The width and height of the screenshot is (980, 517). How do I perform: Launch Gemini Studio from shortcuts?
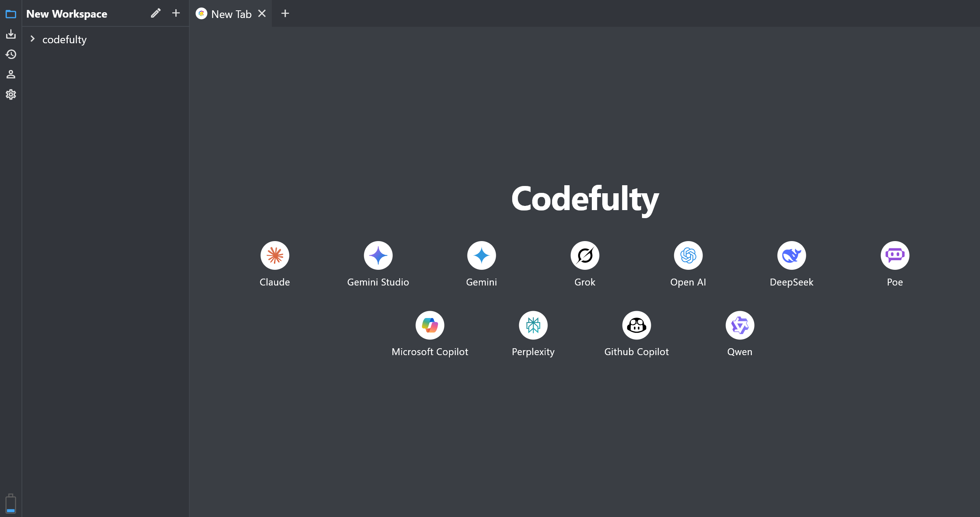(x=378, y=255)
